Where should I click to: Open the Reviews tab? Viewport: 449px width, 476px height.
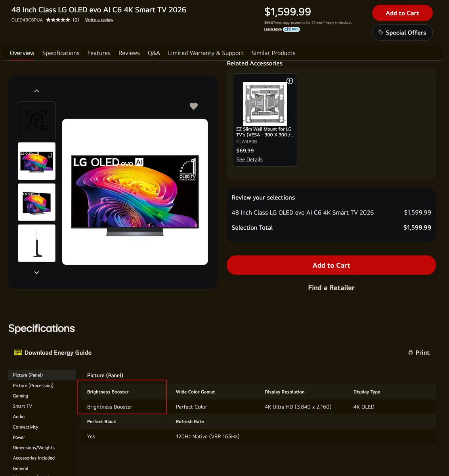click(129, 53)
